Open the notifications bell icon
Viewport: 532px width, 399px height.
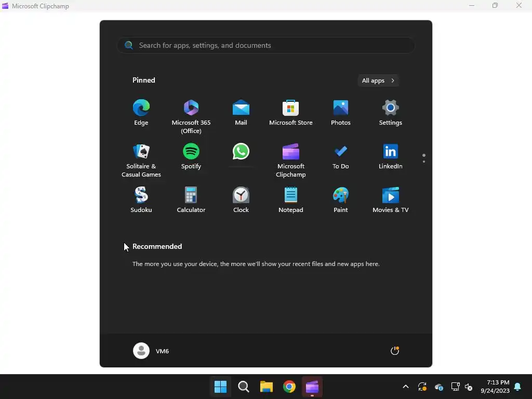point(518,387)
